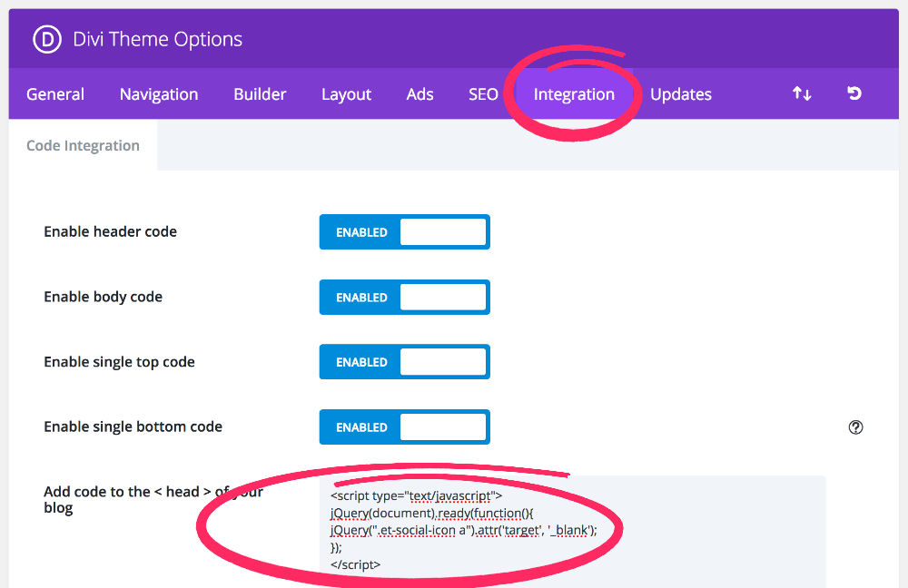Click the Enable header code label

tap(110, 232)
